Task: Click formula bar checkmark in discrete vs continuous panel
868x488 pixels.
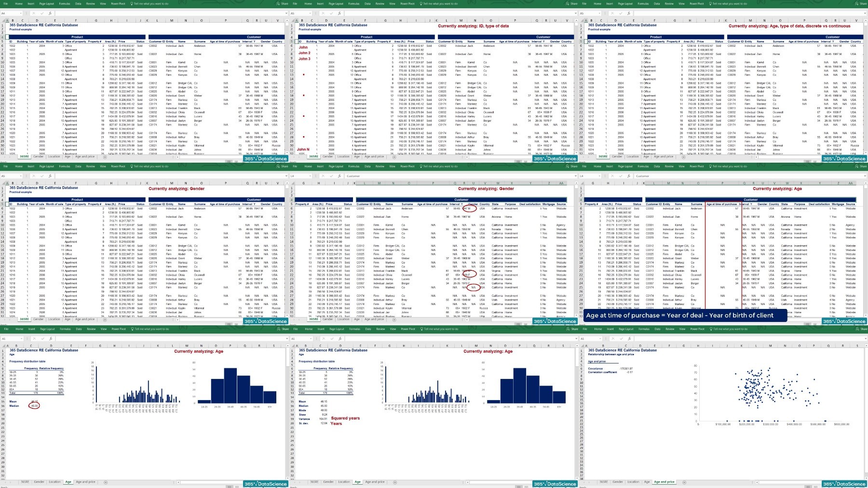Action: pyautogui.click(x=621, y=14)
